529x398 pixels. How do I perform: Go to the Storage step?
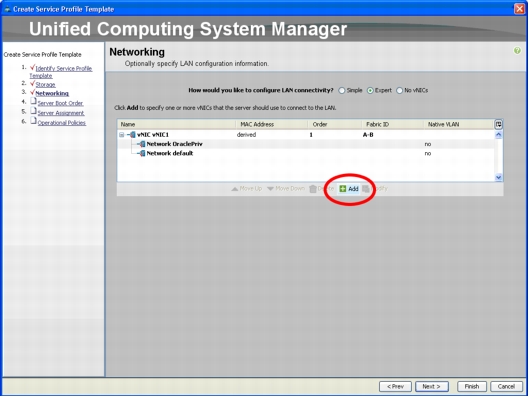click(46, 85)
